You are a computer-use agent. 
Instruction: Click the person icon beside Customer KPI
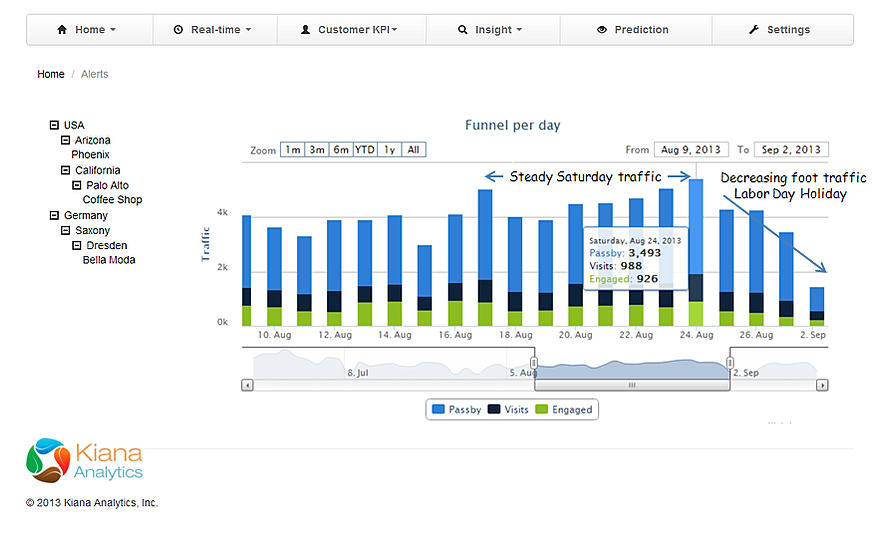(x=305, y=29)
